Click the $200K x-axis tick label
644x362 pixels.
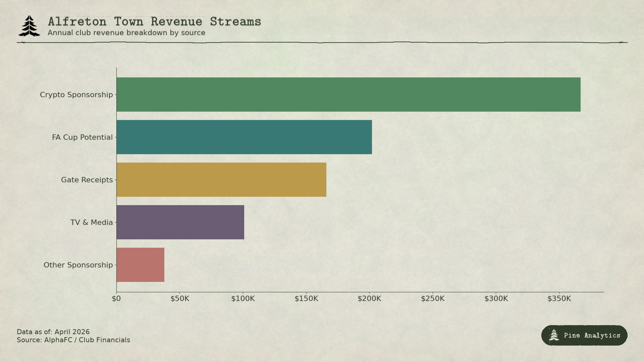(x=369, y=299)
